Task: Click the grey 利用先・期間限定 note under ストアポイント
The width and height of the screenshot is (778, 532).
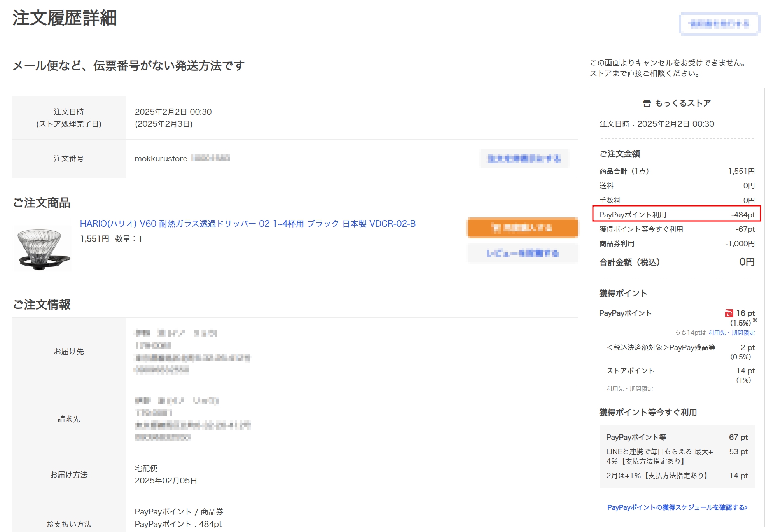Action: [x=629, y=389]
